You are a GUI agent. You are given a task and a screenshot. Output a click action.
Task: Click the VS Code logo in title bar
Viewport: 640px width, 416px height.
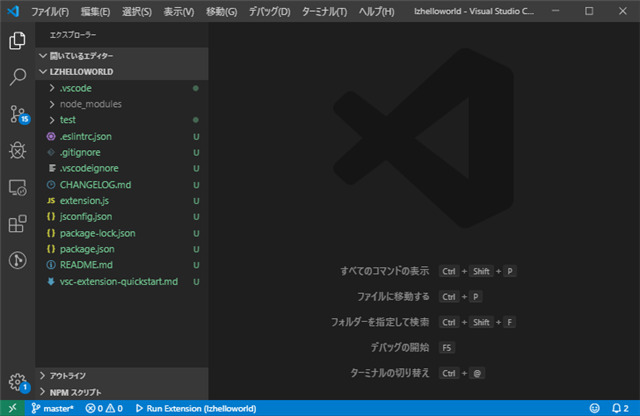click(x=13, y=11)
